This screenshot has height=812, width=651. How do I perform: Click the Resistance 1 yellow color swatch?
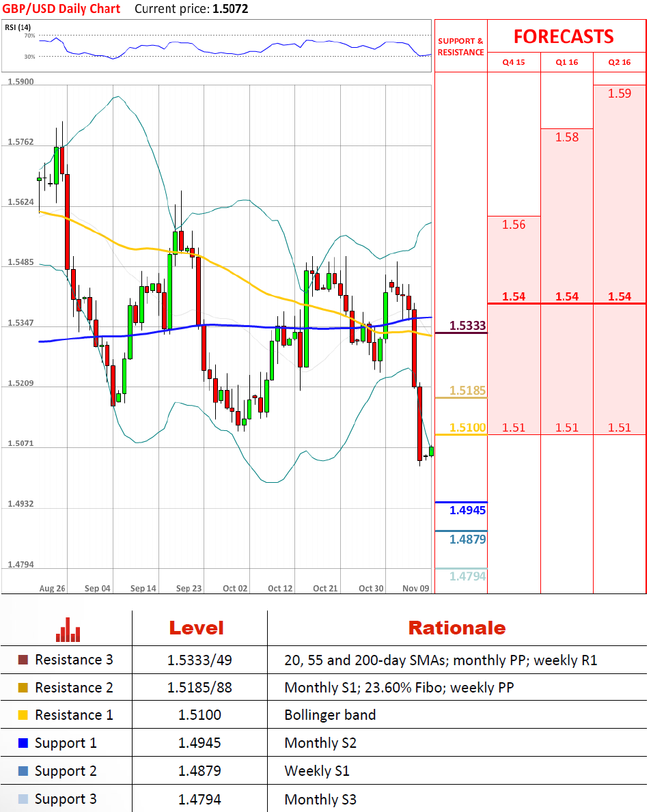click(23, 715)
